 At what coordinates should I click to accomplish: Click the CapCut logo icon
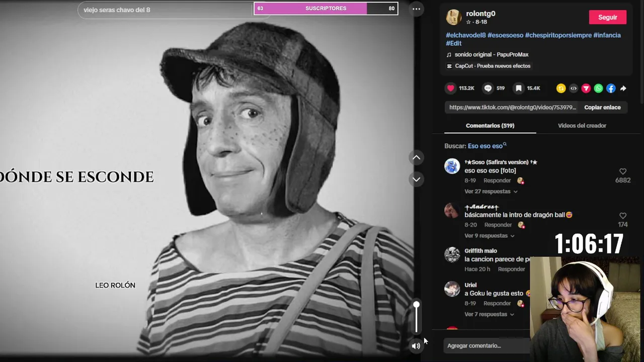click(449, 66)
